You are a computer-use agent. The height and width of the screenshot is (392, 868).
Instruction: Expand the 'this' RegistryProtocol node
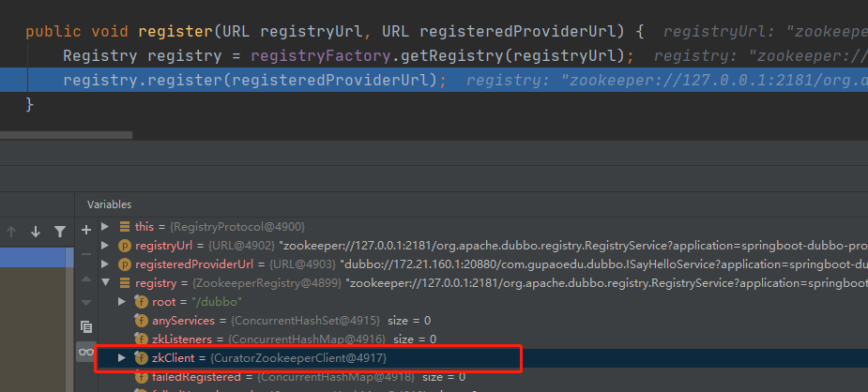click(105, 227)
